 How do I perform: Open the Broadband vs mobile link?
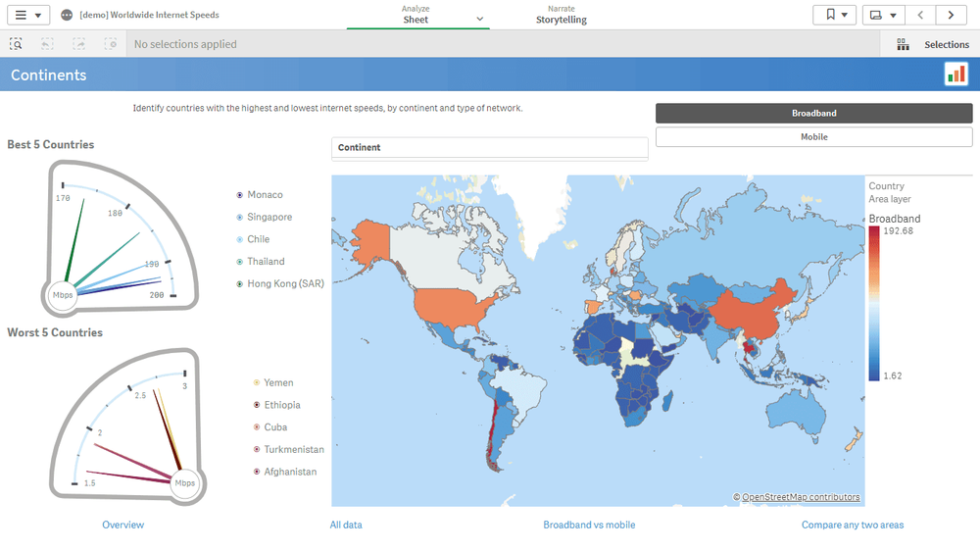589,526
